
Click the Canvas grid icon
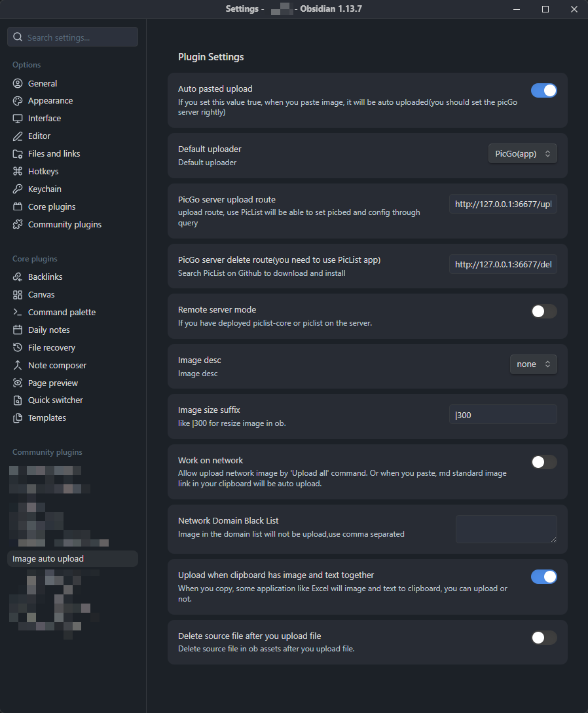tap(18, 295)
